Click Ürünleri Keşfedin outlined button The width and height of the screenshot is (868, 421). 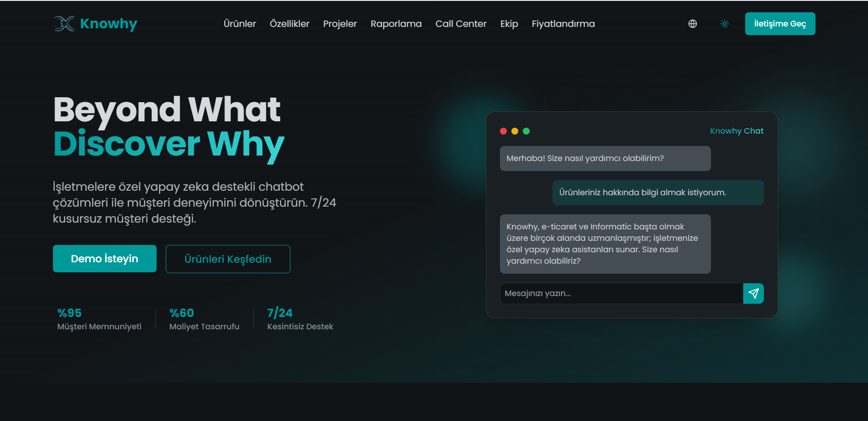coord(227,259)
